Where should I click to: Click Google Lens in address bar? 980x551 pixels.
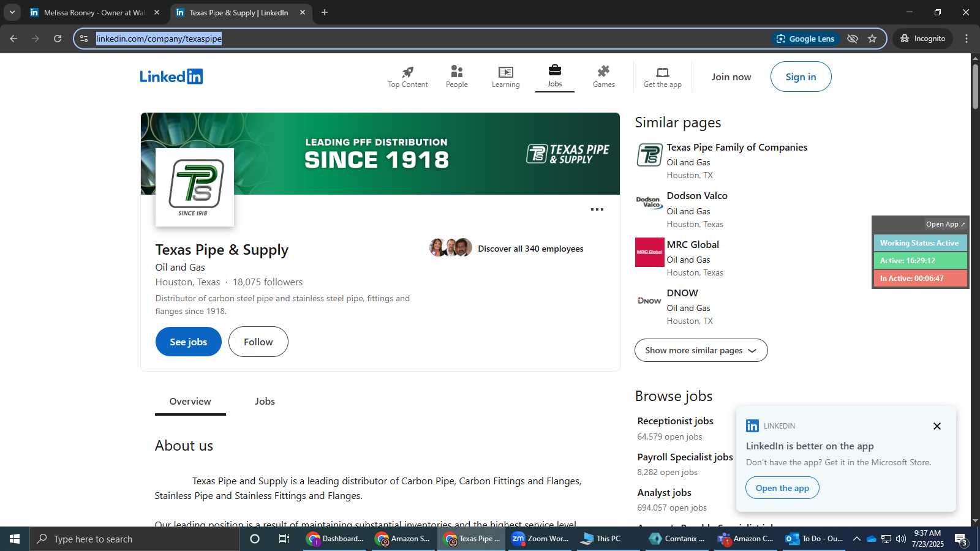pos(805,39)
